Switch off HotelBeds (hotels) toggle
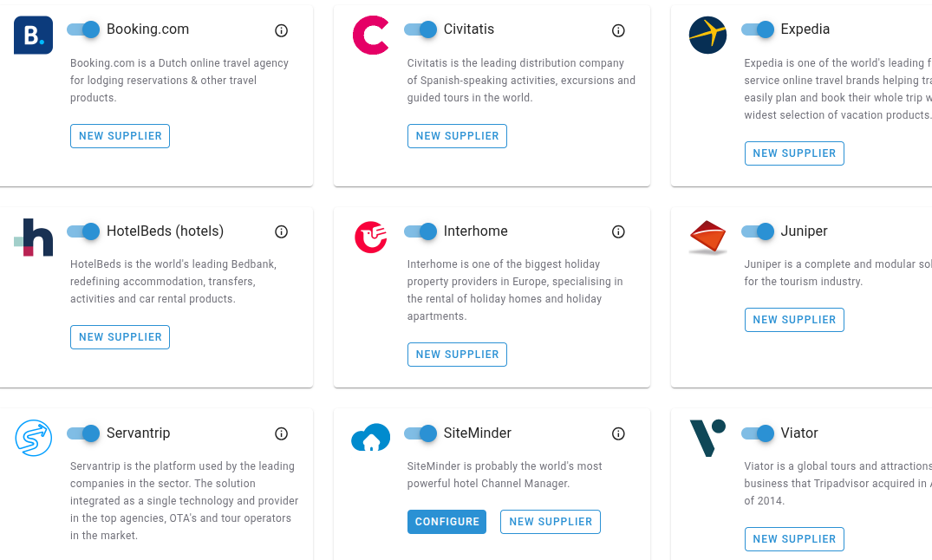932x560 pixels. [x=83, y=231]
